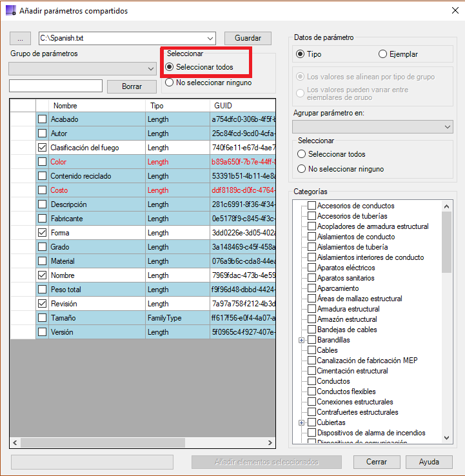This screenshot has height=476, width=465.
Task: Uncheck the Revisión parameter checkbox
Action: coord(42,304)
